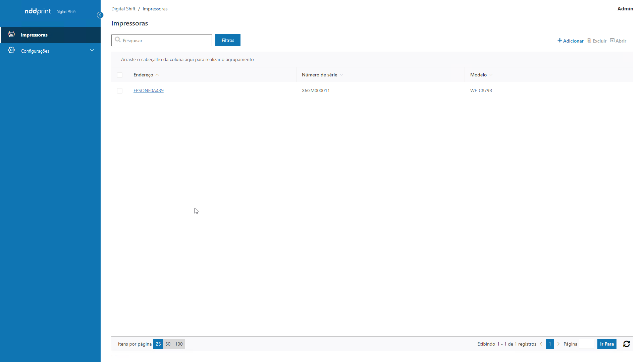Open Impressoras in the sidebar

(x=34, y=35)
